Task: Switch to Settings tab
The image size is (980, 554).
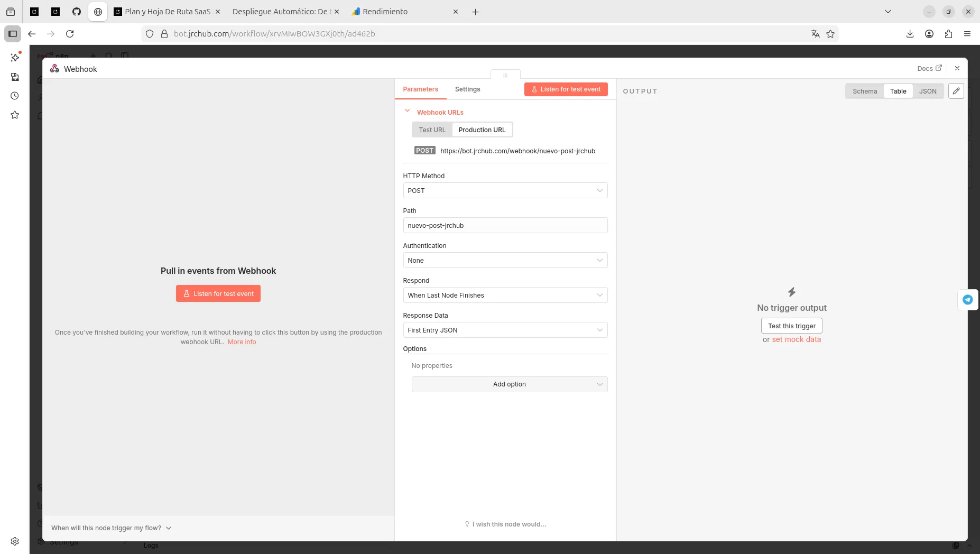Action: tap(467, 89)
